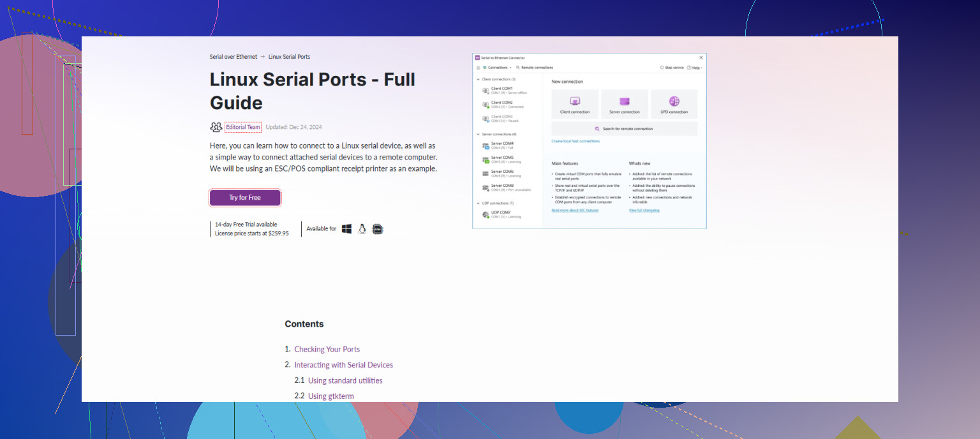Click the ARM chip platform icon

[378, 229]
